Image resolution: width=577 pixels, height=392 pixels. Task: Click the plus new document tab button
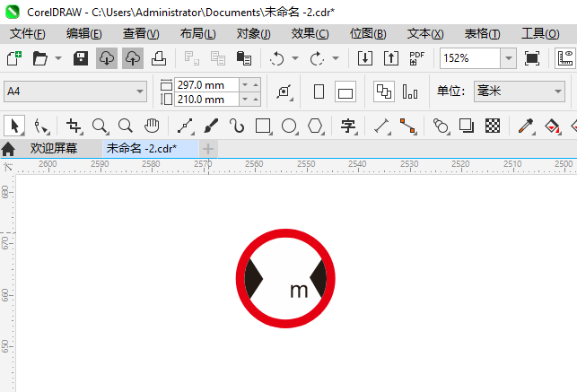coord(208,149)
